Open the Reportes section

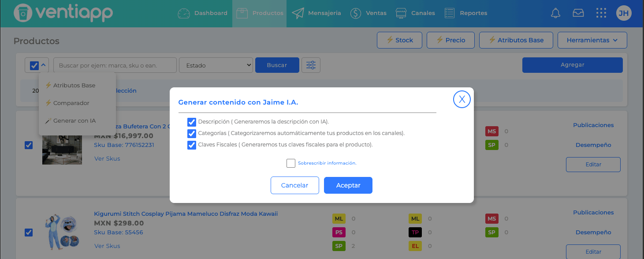[x=465, y=13]
